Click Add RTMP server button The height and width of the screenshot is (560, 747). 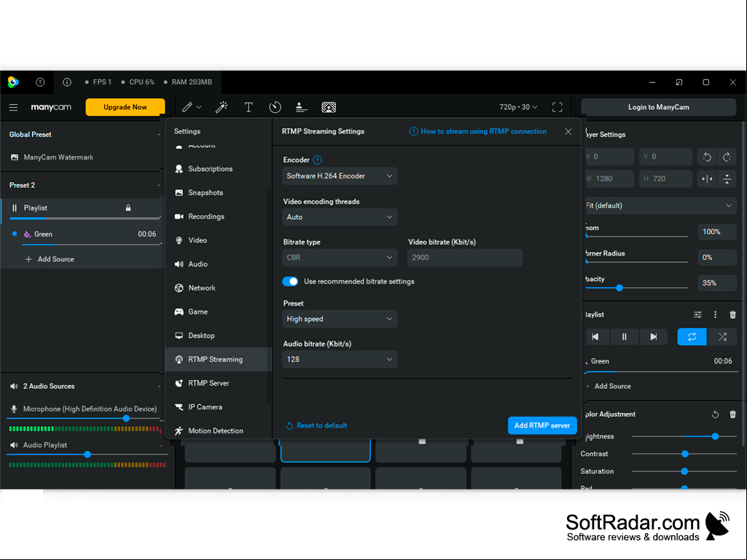click(542, 426)
